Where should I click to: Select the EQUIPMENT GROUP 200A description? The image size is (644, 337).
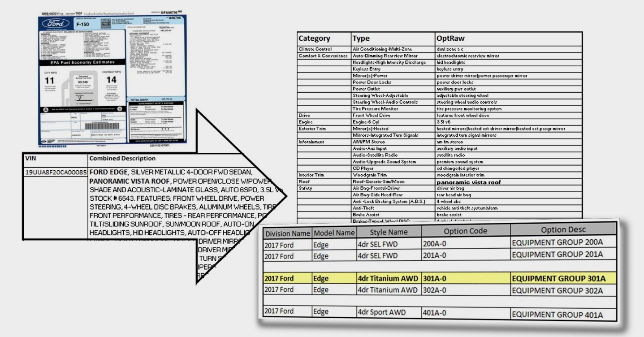point(564,242)
